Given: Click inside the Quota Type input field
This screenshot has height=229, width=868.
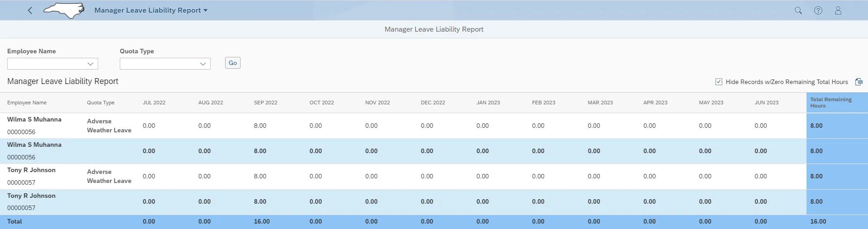Looking at the screenshot, I should click(x=158, y=64).
